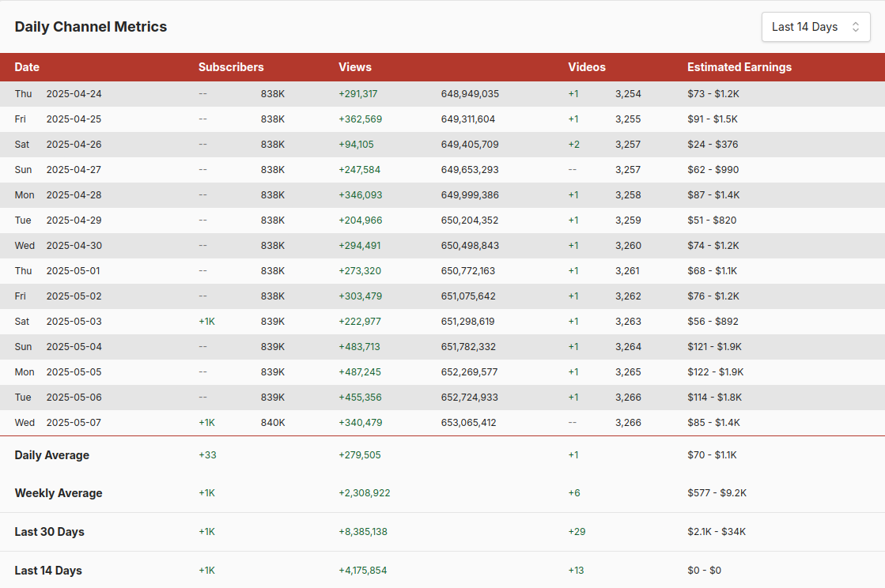The width and height of the screenshot is (885, 588).
Task: Click total views 651,075,642
Action: 468,296
